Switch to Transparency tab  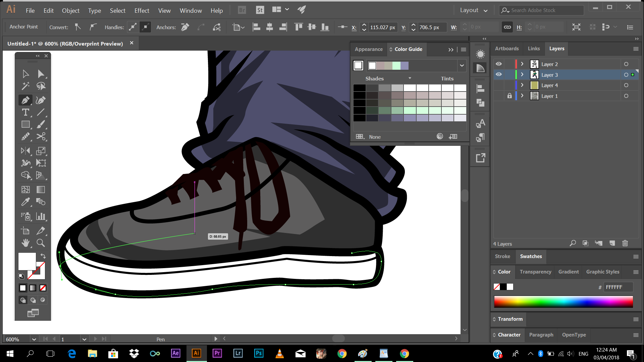pyautogui.click(x=535, y=272)
